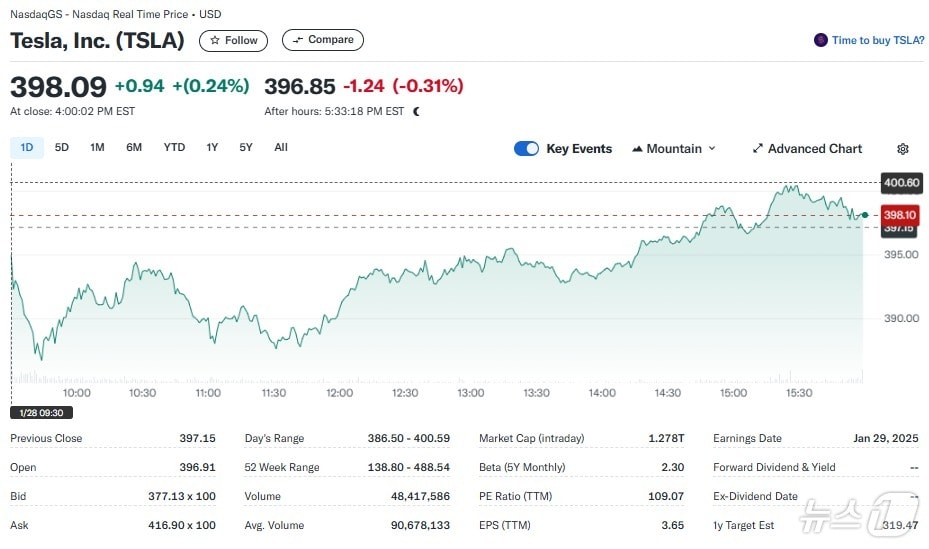Image resolution: width=929 pixels, height=549 pixels.
Task: Open the Time to buy TSLA? link
Action: [x=877, y=41]
